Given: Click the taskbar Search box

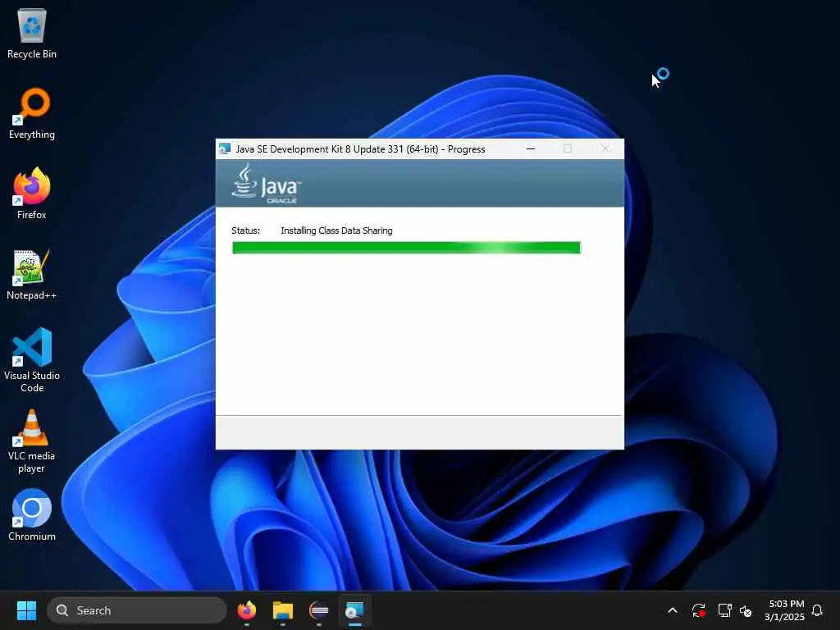Looking at the screenshot, I should [x=137, y=610].
